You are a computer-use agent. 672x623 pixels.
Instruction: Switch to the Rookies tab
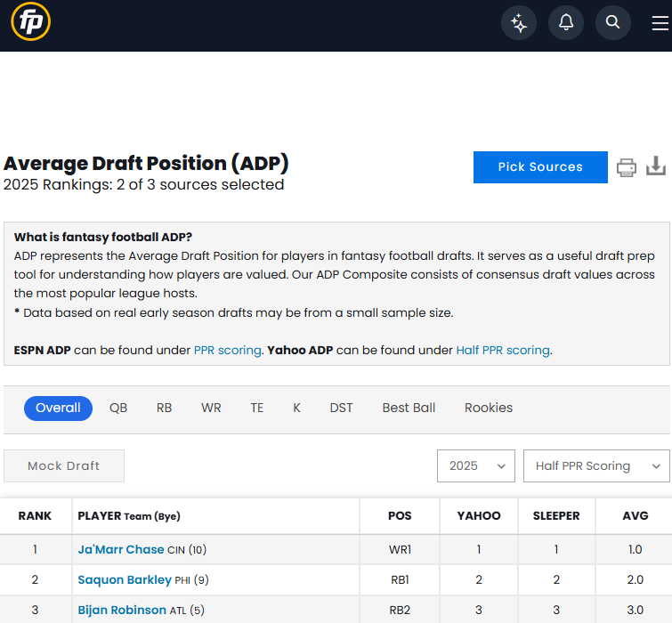[489, 408]
